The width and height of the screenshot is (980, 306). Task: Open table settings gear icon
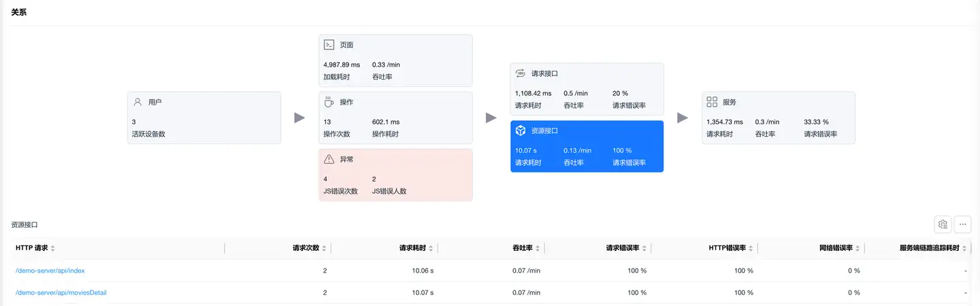943,224
